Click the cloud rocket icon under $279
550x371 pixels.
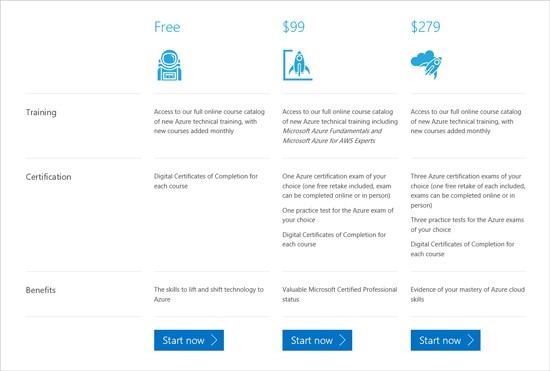click(x=426, y=65)
